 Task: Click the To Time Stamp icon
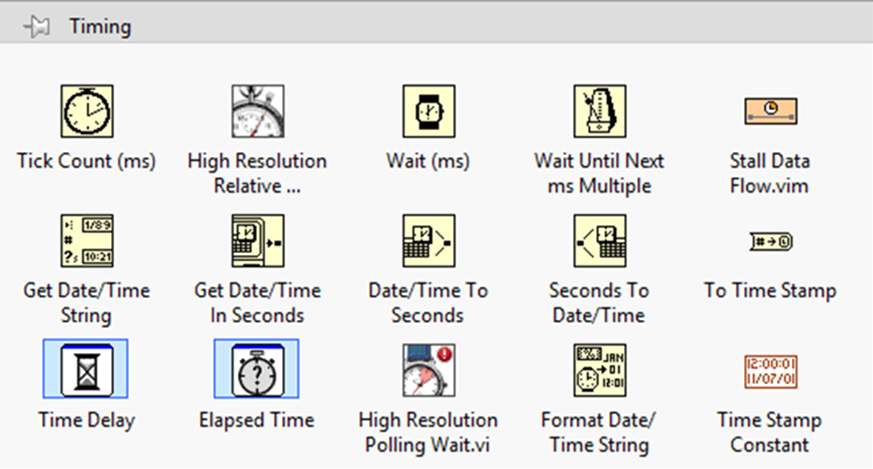(x=770, y=241)
